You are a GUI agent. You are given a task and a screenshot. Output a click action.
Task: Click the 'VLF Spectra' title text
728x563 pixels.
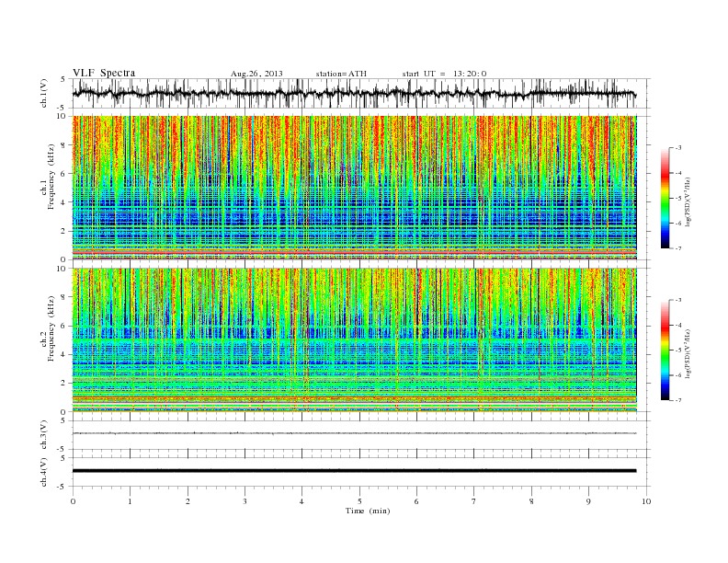pyautogui.click(x=104, y=73)
